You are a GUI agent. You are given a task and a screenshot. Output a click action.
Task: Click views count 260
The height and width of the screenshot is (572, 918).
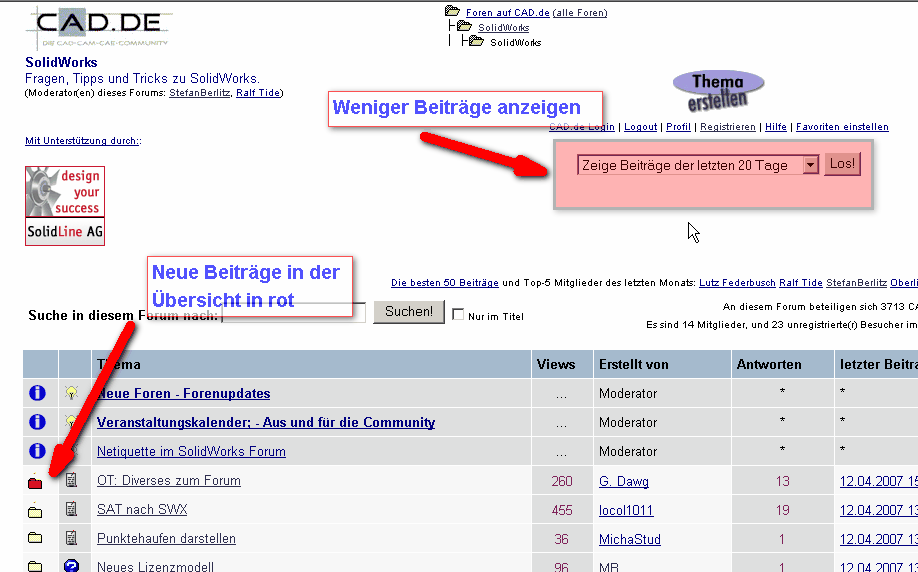click(x=561, y=481)
